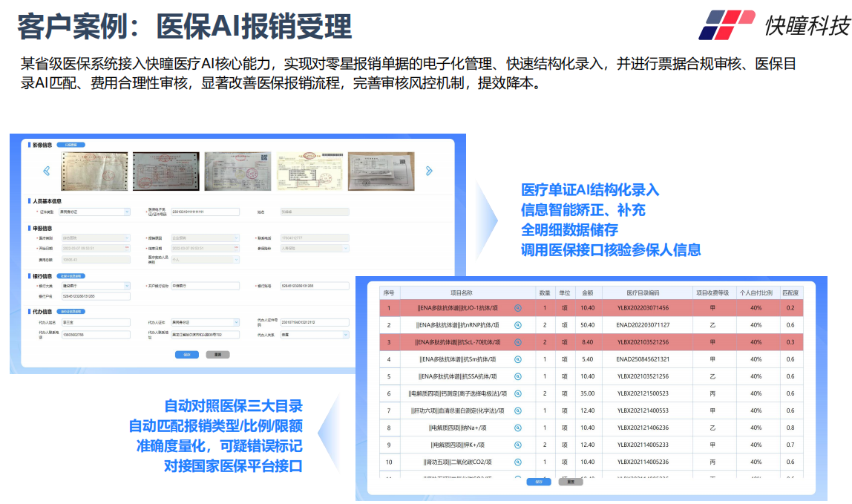Click gray 重置 button below the items table
Image resolution: width=852 pixels, height=504 pixels.
[x=571, y=482]
